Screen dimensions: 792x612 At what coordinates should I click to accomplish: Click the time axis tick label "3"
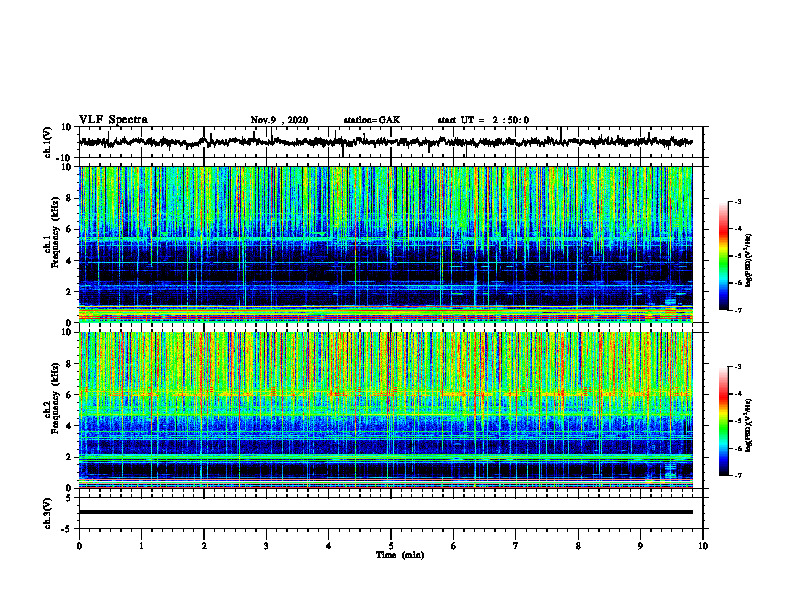pos(266,546)
